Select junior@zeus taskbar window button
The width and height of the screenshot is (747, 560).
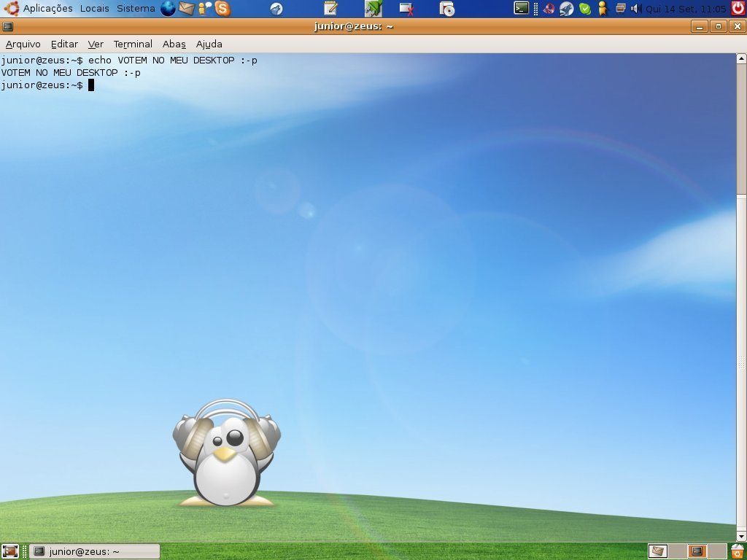[94, 551]
